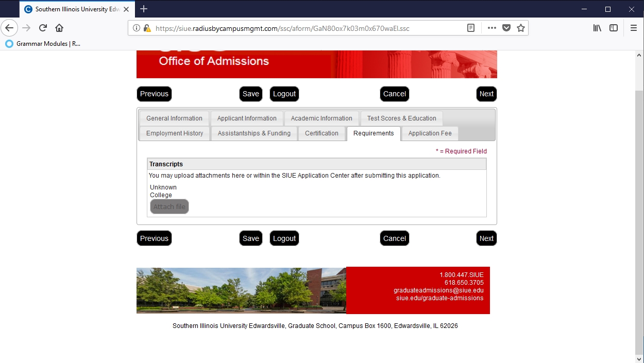The height and width of the screenshot is (363, 644).
Task: Save page to Pocket
Action: [506, 28]
